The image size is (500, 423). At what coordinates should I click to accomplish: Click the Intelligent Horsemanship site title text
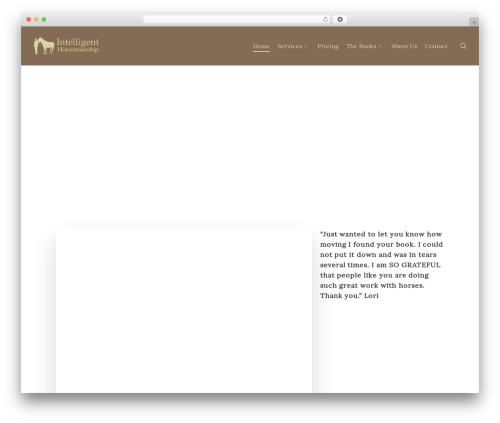coord(78,45)
